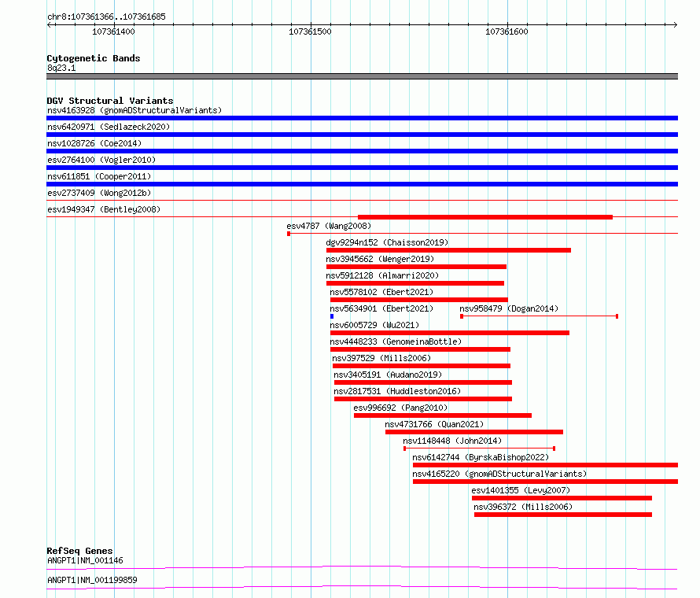The height and width of the screenshot is (598, 700).
Task: Click the 107361600 ruler position label
Action: (507, 31)
